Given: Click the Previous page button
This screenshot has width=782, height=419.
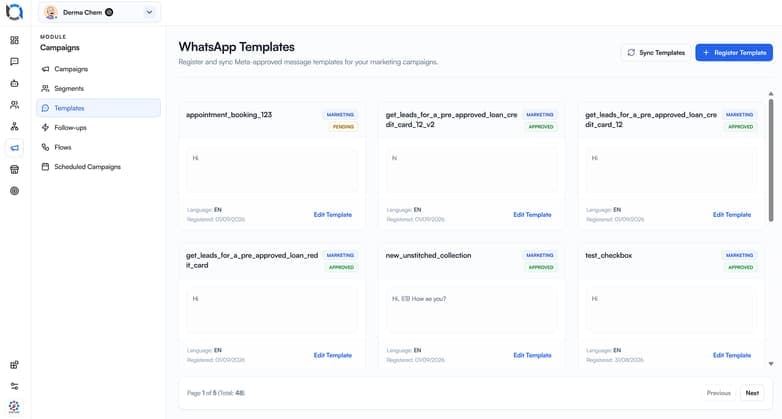Looking at the screenshot, I should [x=718, y=393].
